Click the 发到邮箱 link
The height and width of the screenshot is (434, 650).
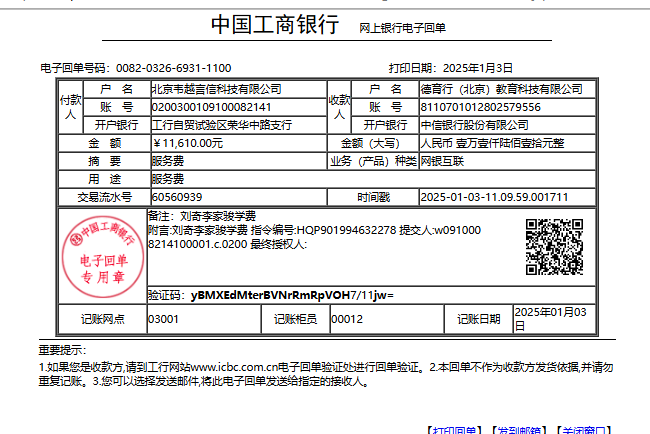[x=519, y=431]
